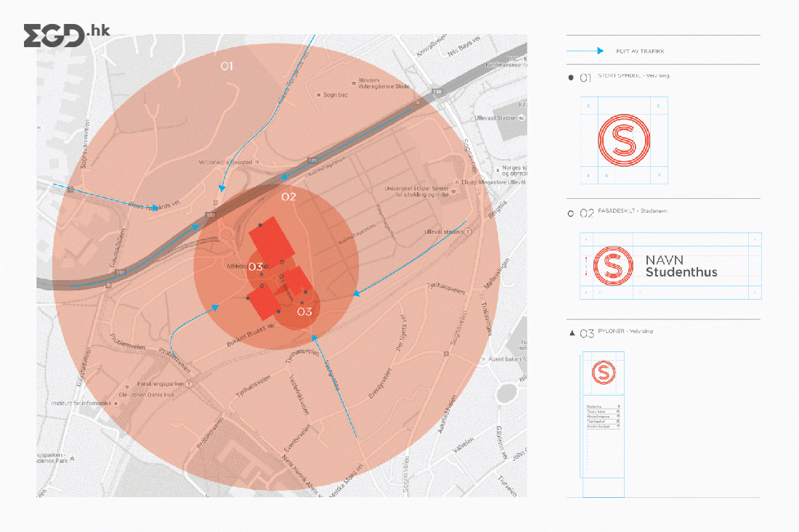Screen dimensions: 799x532
Task: Click the largest red building under map label 02
Action: coord(272,240)
